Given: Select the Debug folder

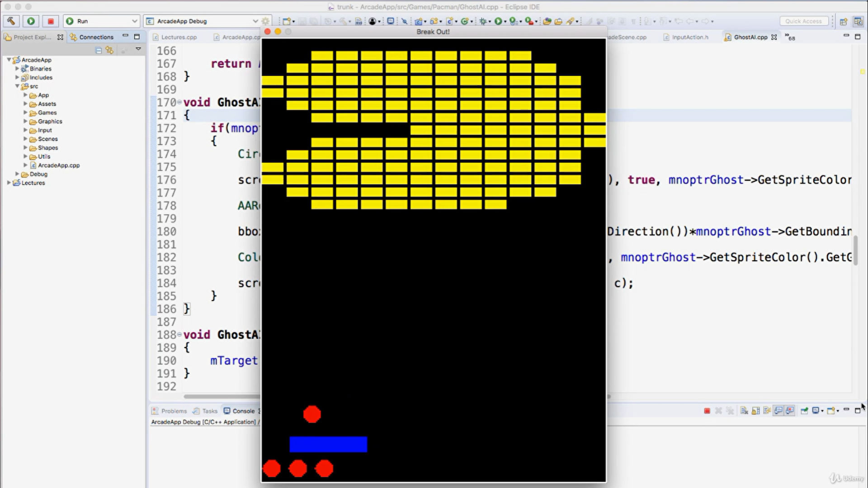Looking at the screenshot, I should tap(34, 174).
